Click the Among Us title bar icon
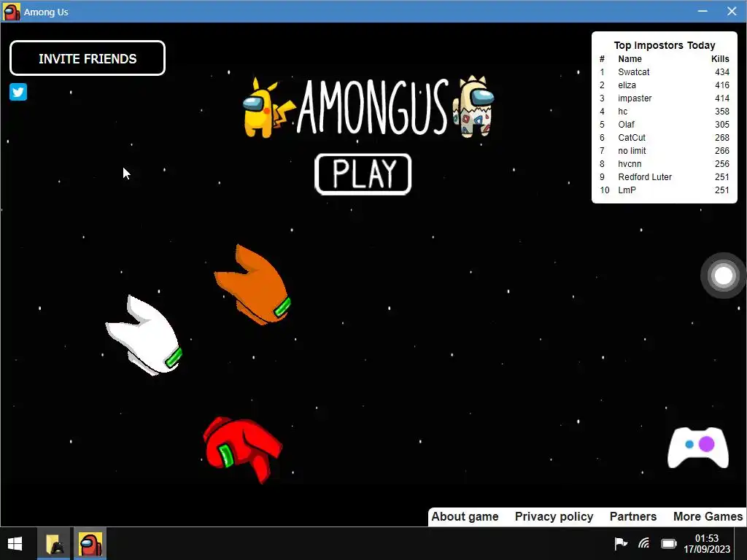This screenshot has width=747, height=560. pyautogui.click(x=12, y=12)
